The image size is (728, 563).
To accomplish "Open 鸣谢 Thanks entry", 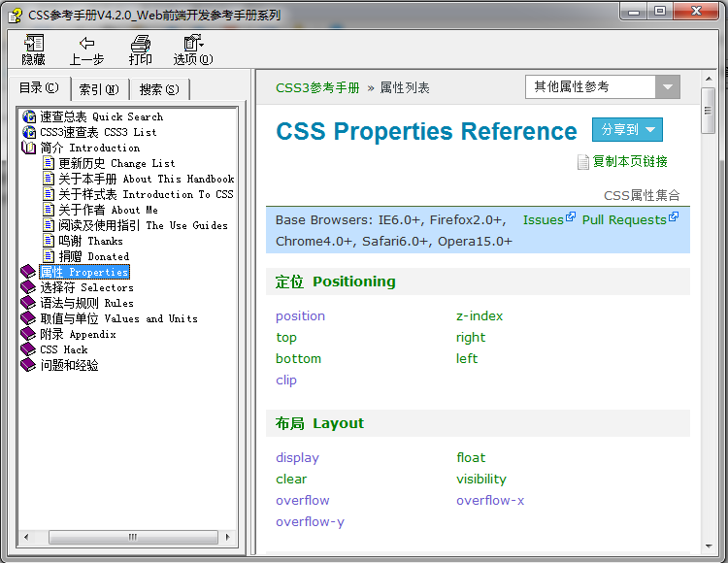I will click(91, 241).
